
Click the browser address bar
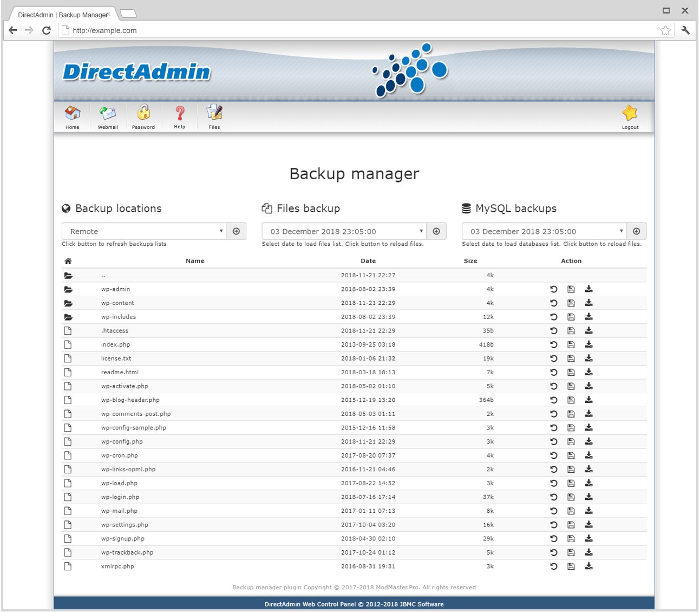pyautogui.click(x=217, y=30)
